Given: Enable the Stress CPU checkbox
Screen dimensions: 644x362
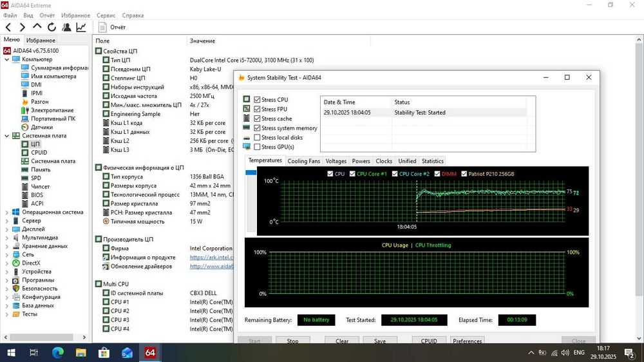Looking at the screenshot, I should (257, 99).
